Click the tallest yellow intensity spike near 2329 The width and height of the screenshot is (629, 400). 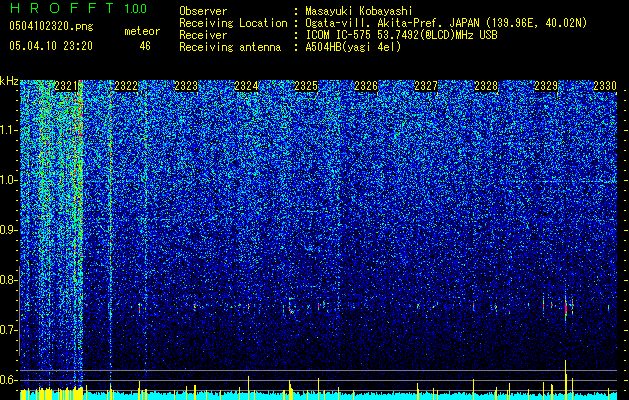click(x=566, y=379)
